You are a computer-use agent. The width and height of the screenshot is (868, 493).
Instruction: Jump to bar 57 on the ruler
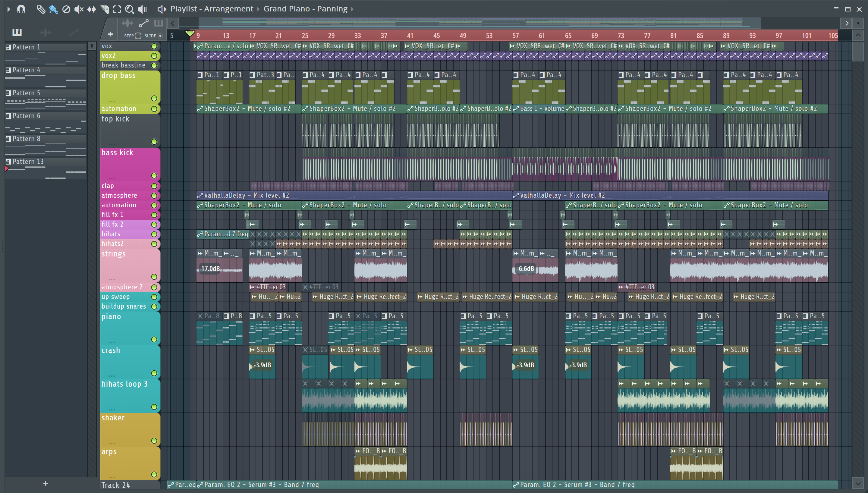(516, 36)
